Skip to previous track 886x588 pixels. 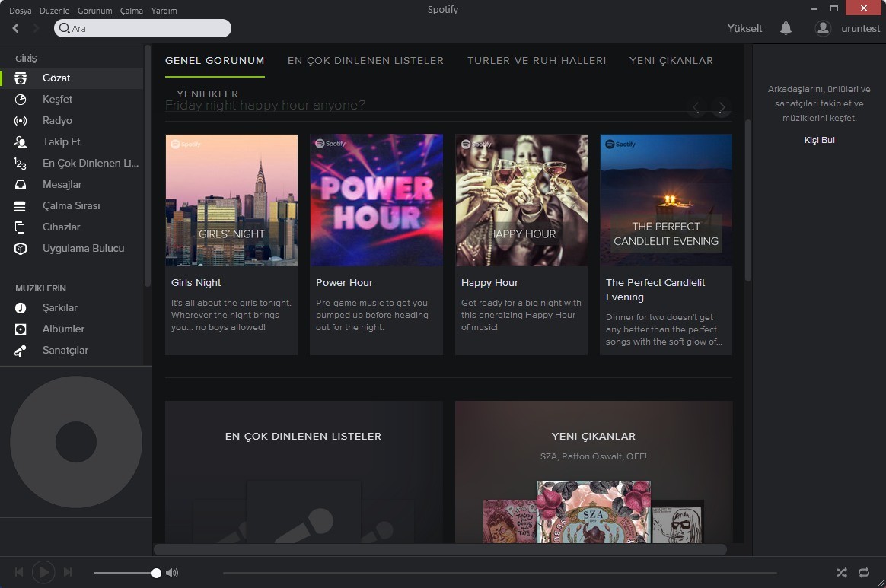[x=18, y=573]
